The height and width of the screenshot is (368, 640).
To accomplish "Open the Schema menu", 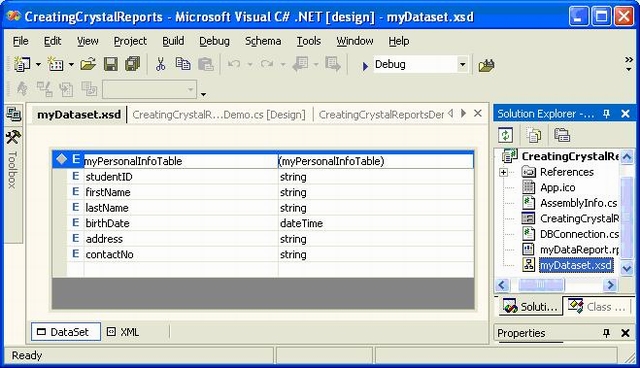I will coord(263,41).
